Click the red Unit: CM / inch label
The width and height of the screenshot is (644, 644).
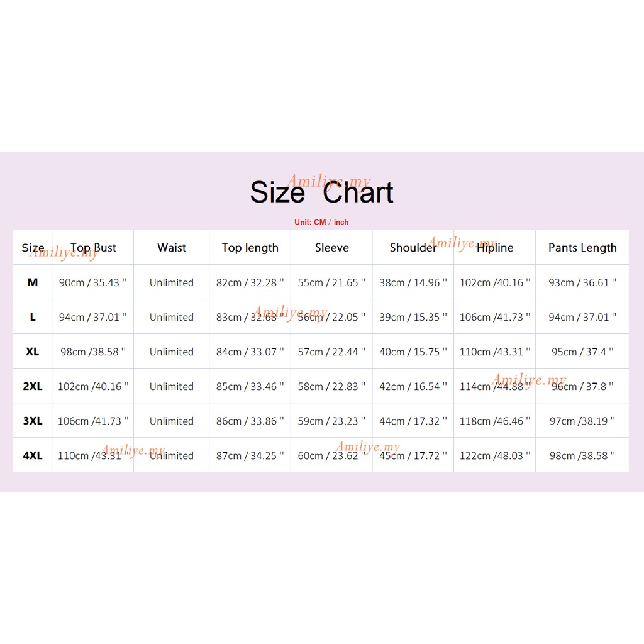[321, 223]
